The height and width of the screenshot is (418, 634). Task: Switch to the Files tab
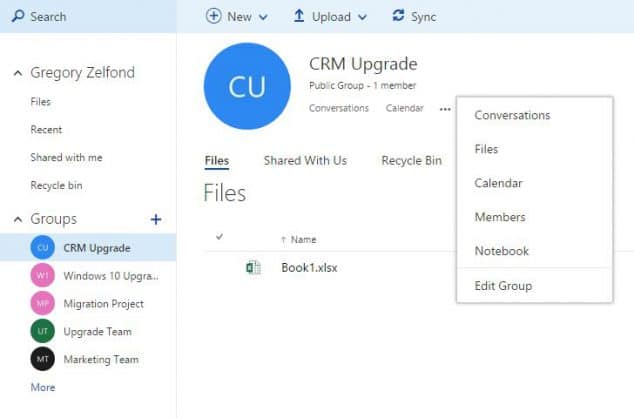(217, 161)
